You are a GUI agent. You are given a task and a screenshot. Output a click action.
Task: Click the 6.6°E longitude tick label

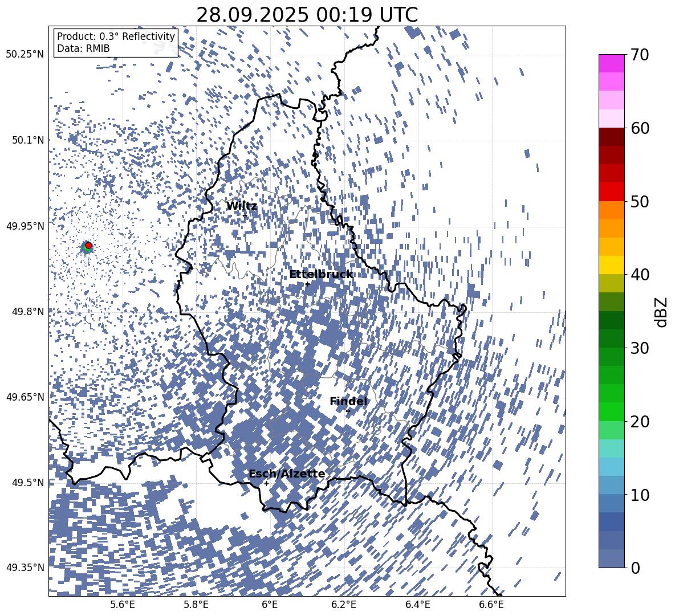pos(491,605)
